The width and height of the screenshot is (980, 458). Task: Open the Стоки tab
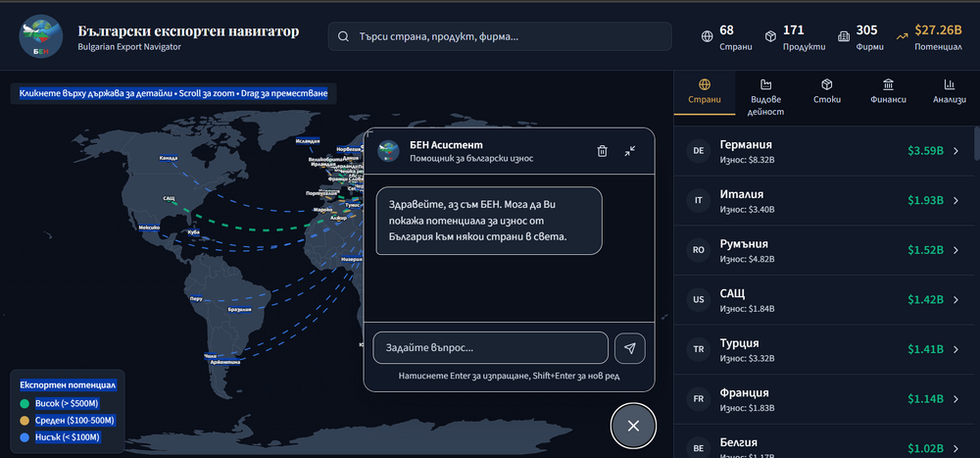coord(827,92)
